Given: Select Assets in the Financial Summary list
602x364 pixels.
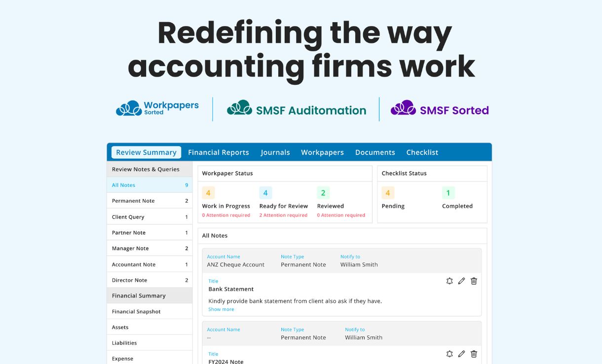Looking at the screenshot, I should pyautogui.click(x=150, y=328).
